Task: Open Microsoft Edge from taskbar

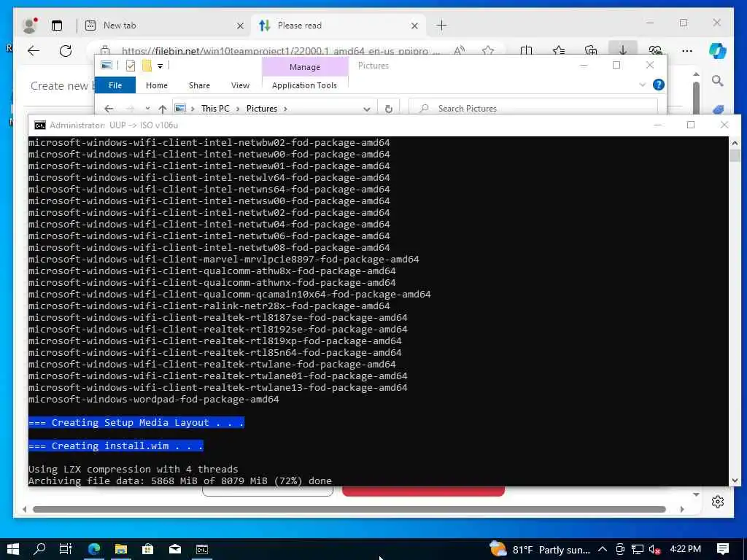Action: point(94,549)
